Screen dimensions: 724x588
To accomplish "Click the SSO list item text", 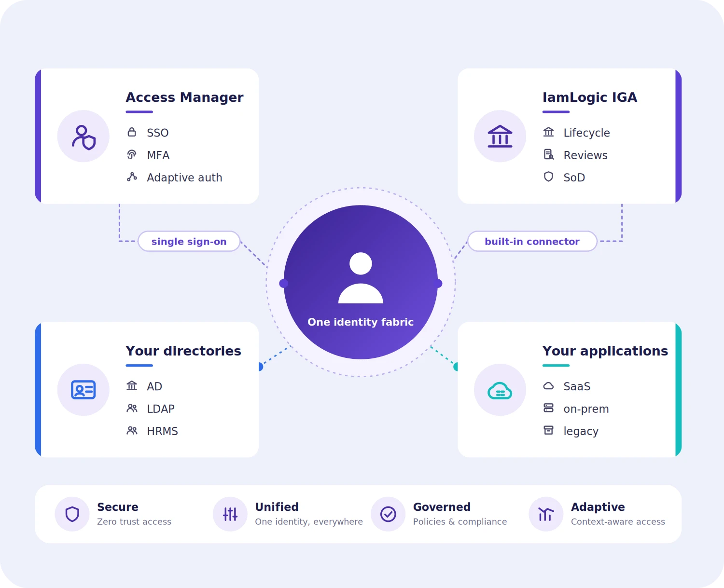I will pos(158,133).
